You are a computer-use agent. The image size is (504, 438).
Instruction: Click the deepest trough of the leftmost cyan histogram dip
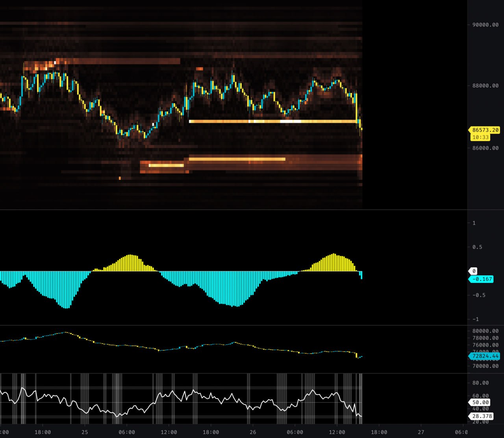[66, 307]
